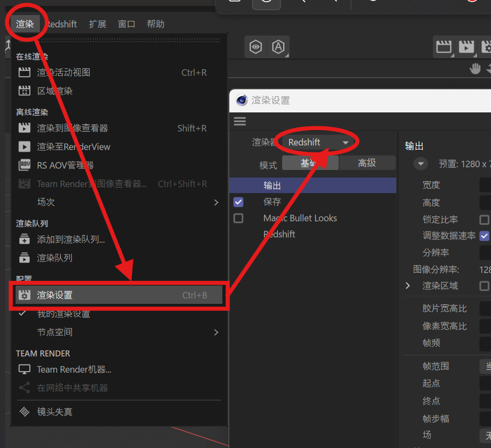
Task: Expand the 场次 submenu arrow
Action: point(216,202)
